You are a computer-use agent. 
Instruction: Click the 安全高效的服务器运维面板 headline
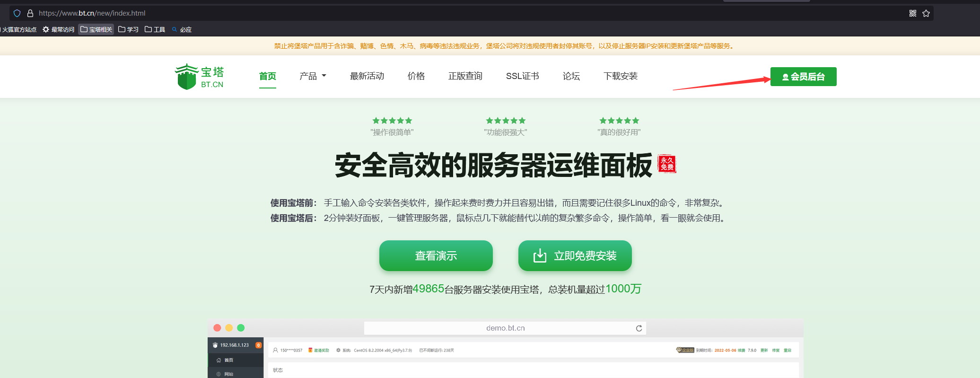(494, 166)
